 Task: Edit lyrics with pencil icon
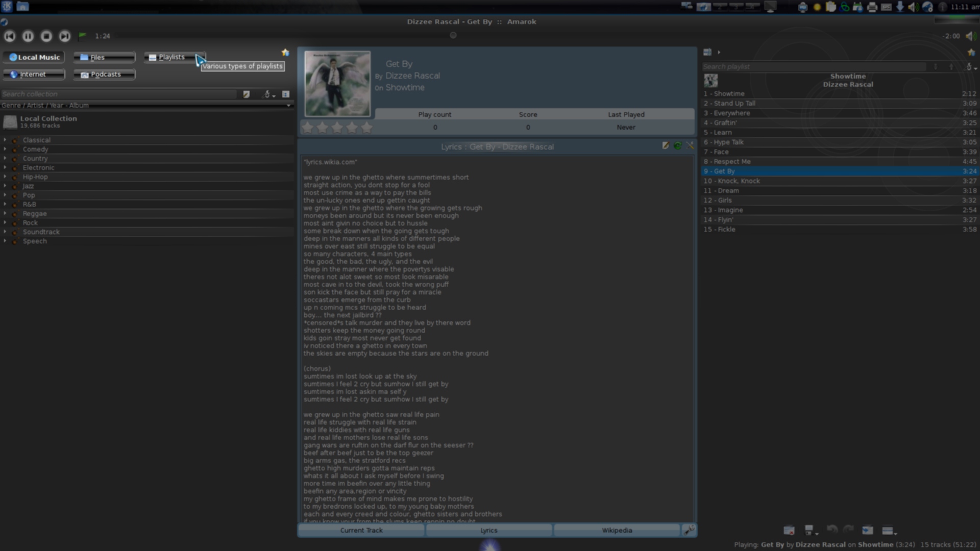coord(665,146)
